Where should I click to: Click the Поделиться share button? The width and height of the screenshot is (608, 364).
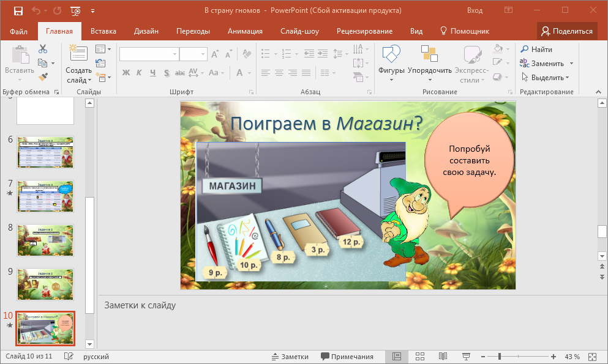(x=567, y=31)
